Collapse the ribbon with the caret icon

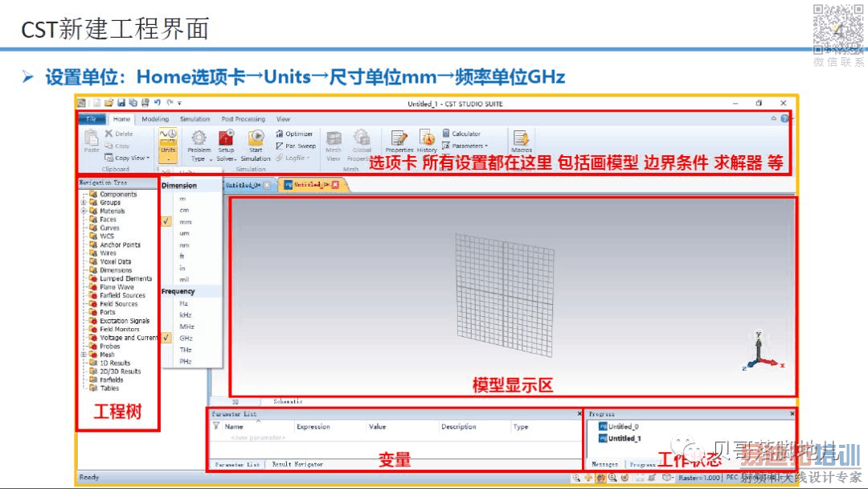tap(773, 118)
